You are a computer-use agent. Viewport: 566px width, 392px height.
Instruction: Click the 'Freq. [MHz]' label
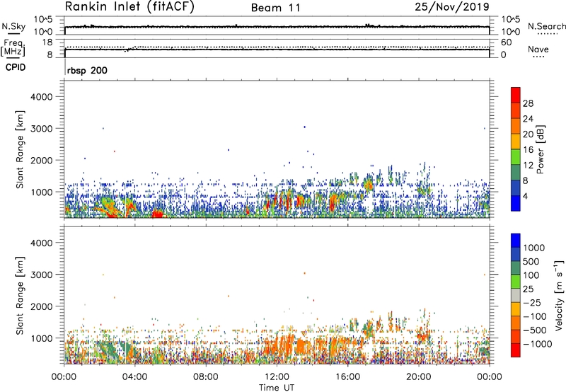(13, 48)
